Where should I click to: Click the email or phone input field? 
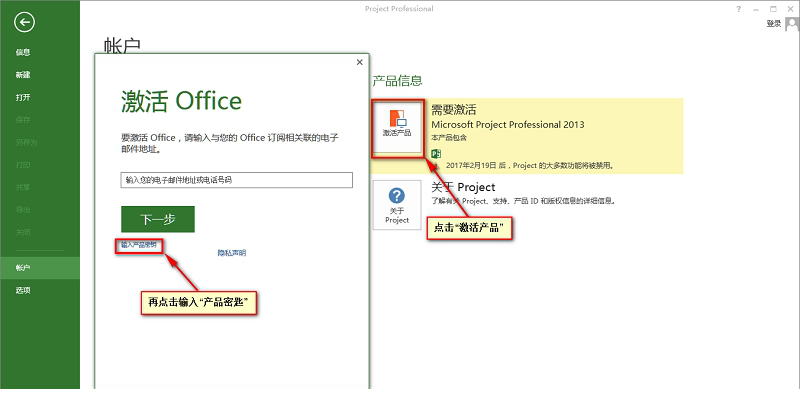237,180
